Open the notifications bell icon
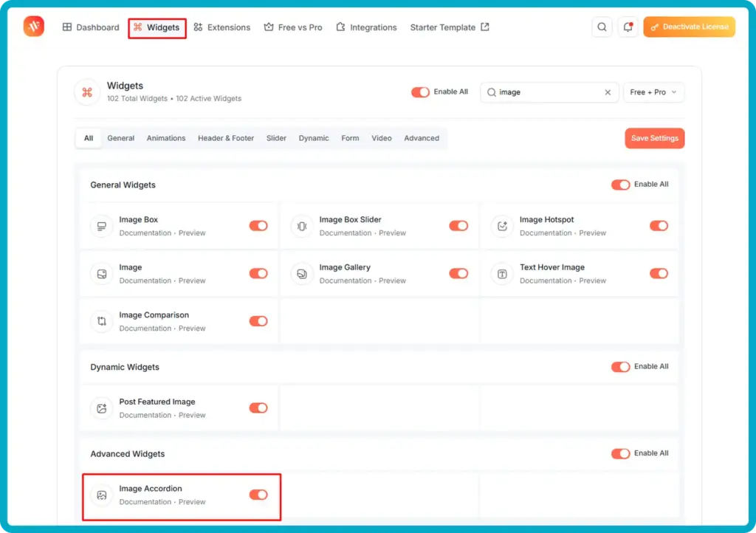This screenshot has height=533, width=756. [628, 27]
